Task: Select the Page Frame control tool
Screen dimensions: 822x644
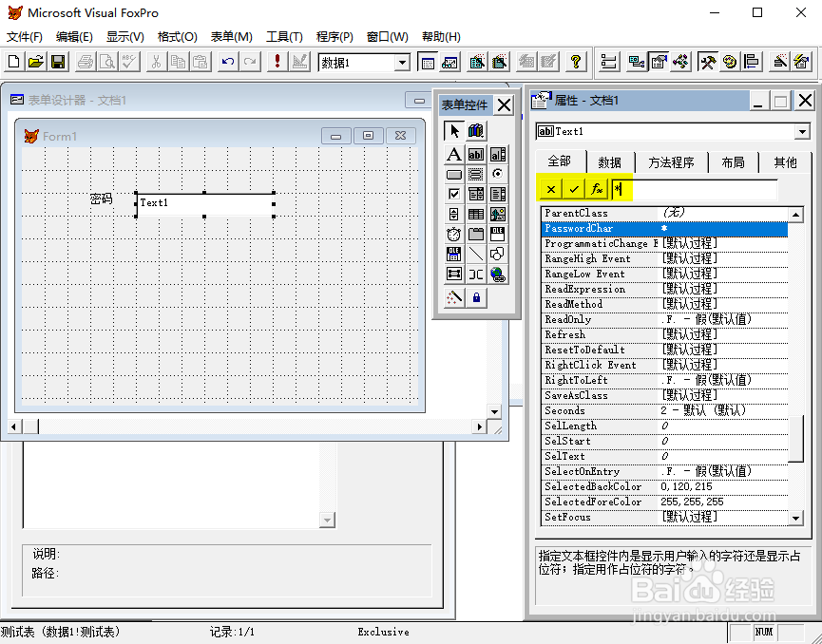Action: 476,235
